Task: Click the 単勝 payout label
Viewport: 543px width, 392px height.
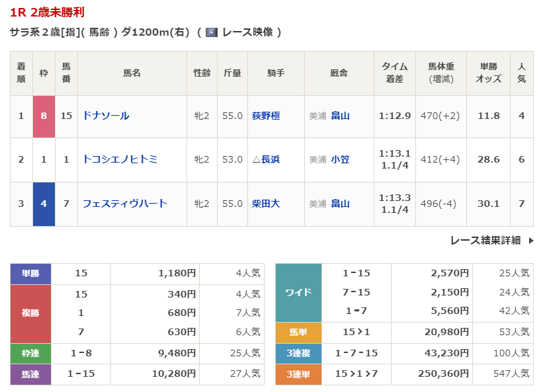Action: (x=30, y=273)
